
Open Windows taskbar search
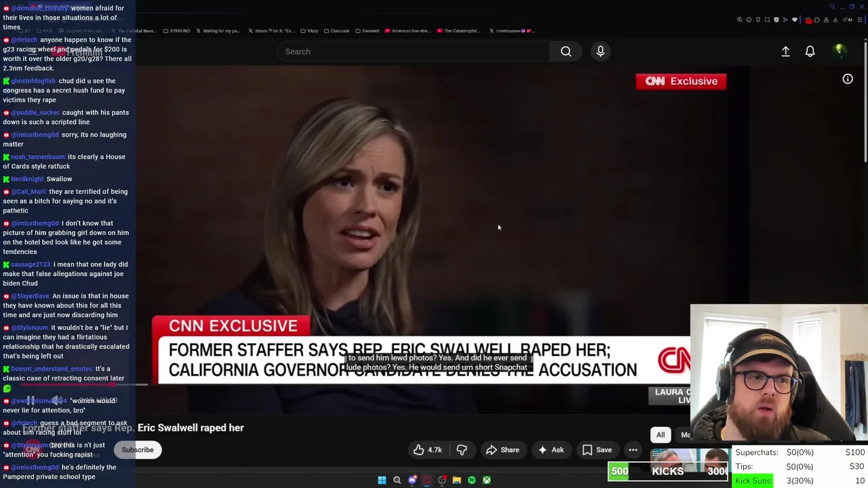click(397, 480)
